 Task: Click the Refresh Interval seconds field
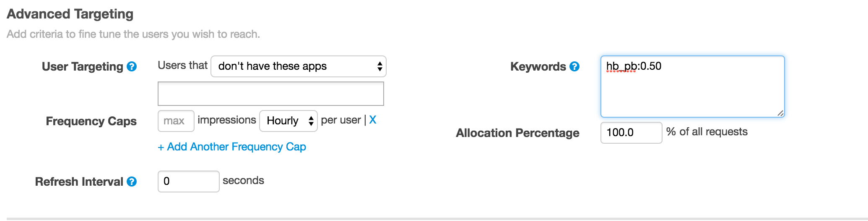click(188, 182)
